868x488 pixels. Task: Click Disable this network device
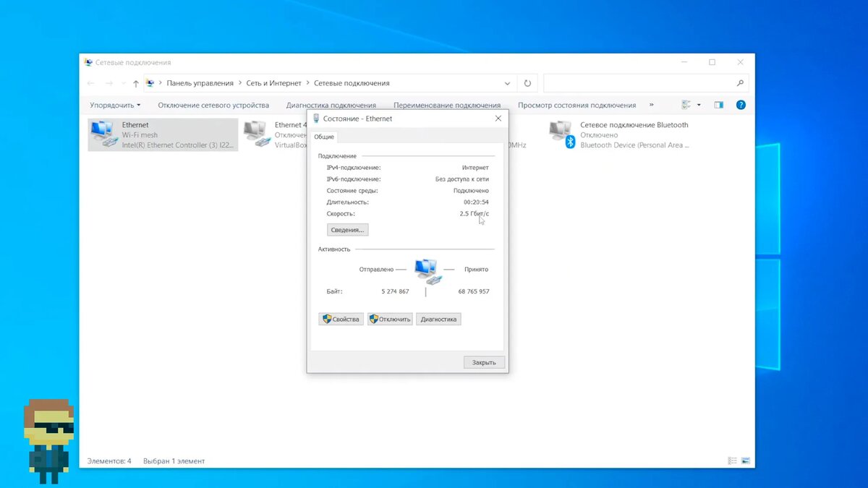(x=213, y=105)
